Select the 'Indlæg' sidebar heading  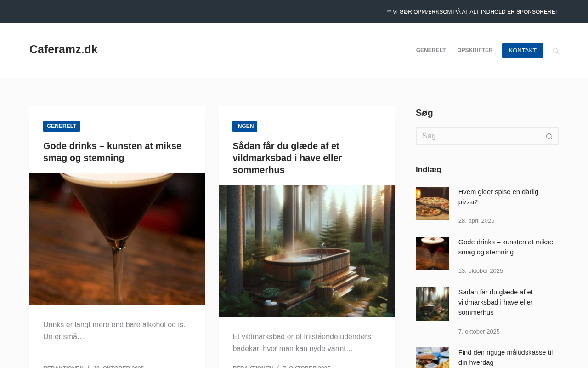pyautogui.click(x=429, y=170)
